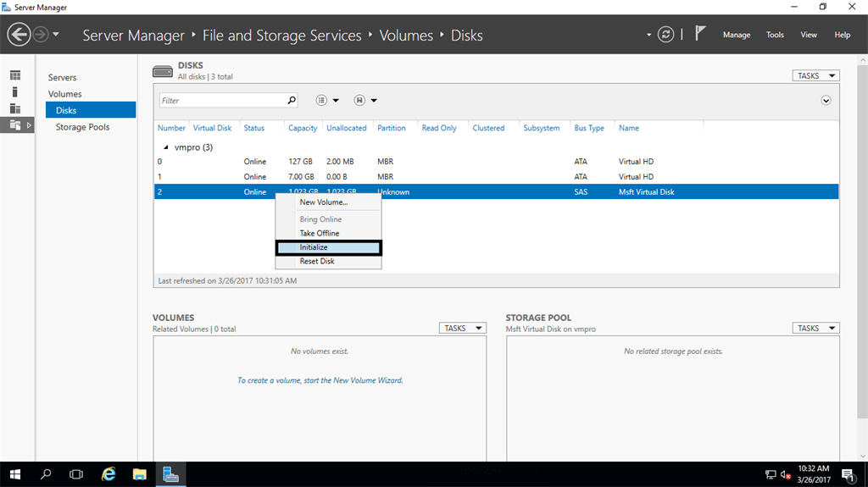The width and height of the screenshot is (868, 487).
Task: Click the forward navigation arrow
Action: pos(41,35)
